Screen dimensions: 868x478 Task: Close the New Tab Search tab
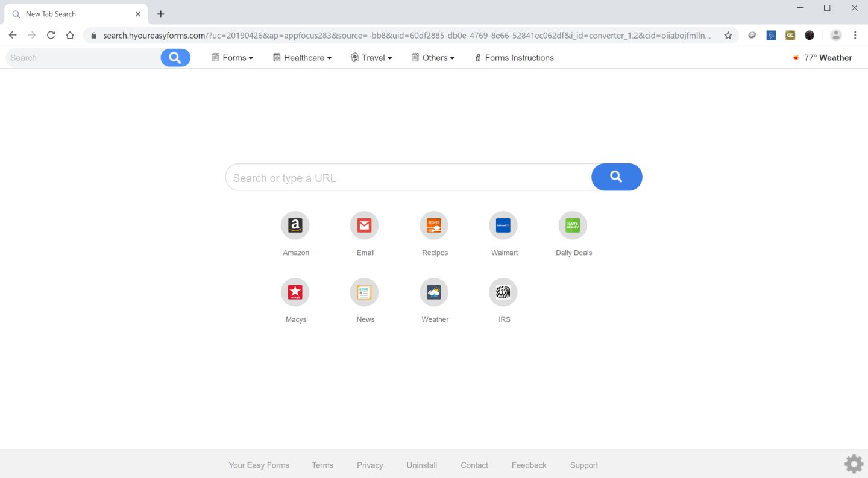point(138,14)
